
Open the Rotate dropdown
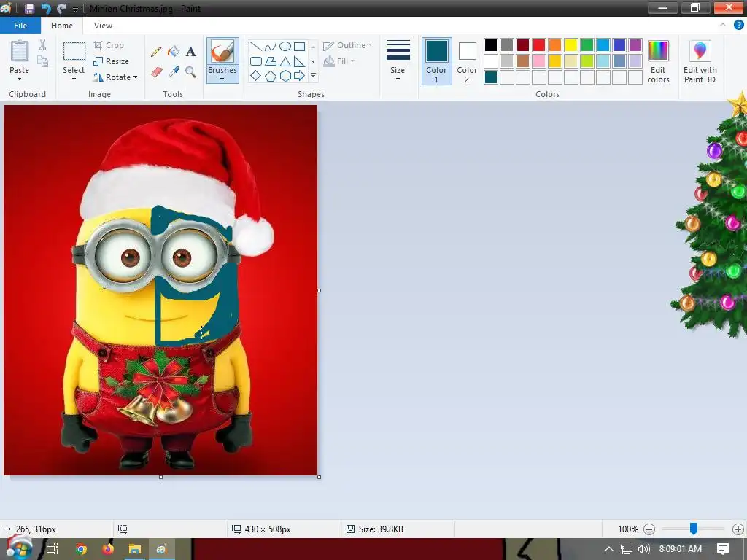click(115, 77)
